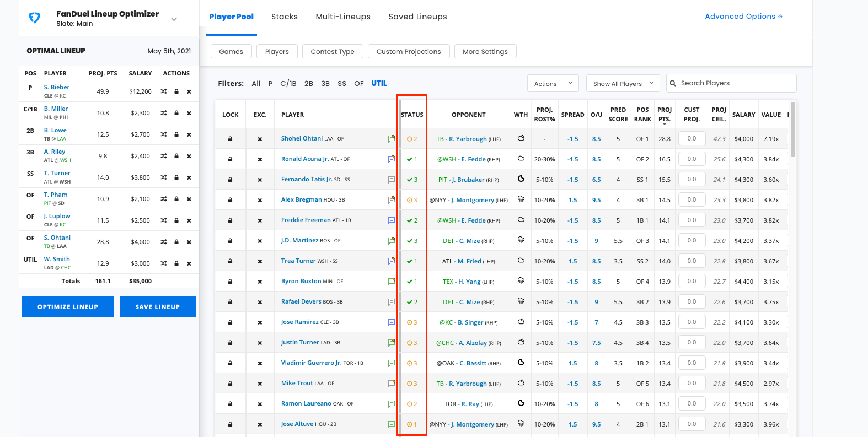Swap W. Smith using shuffle icon
The image size is (868, 437).
(164, 263)
